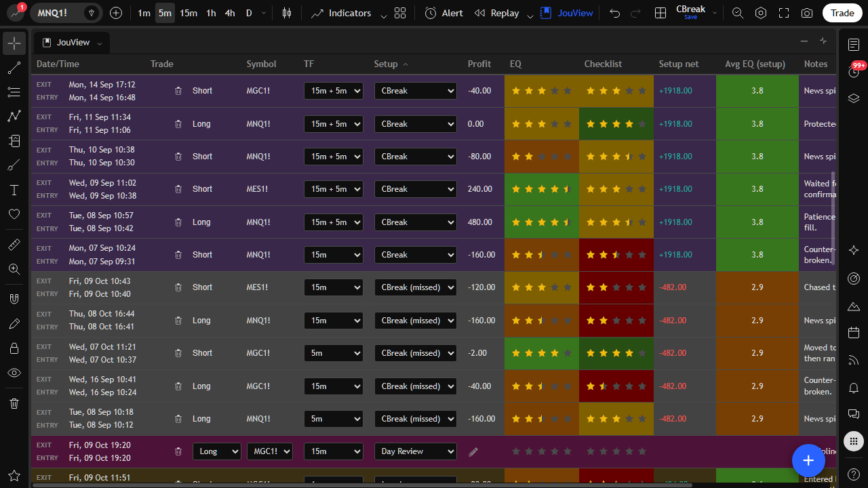
Task: Set EQ star rating for Day Review row
Action: 541,451
